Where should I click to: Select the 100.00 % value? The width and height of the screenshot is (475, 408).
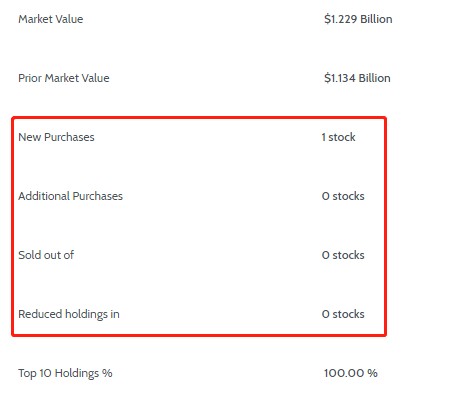pos(351,373)
